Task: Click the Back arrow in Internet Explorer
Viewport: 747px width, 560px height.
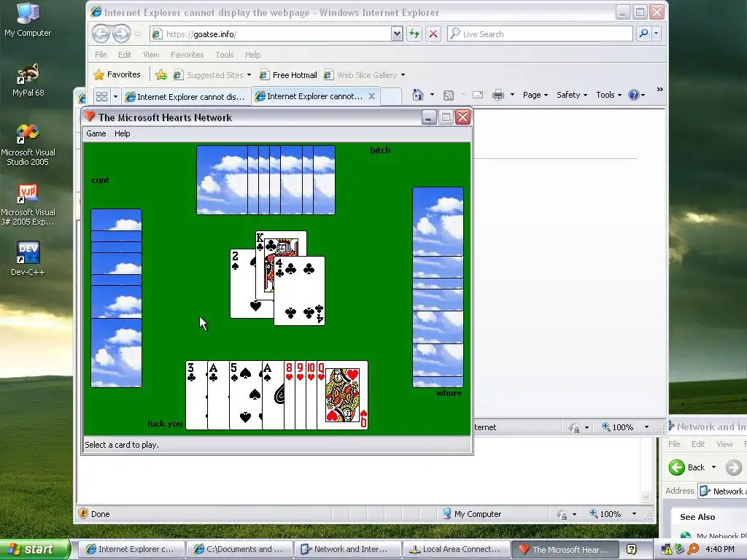Action: pyautogui.click(x=101, y=34)
